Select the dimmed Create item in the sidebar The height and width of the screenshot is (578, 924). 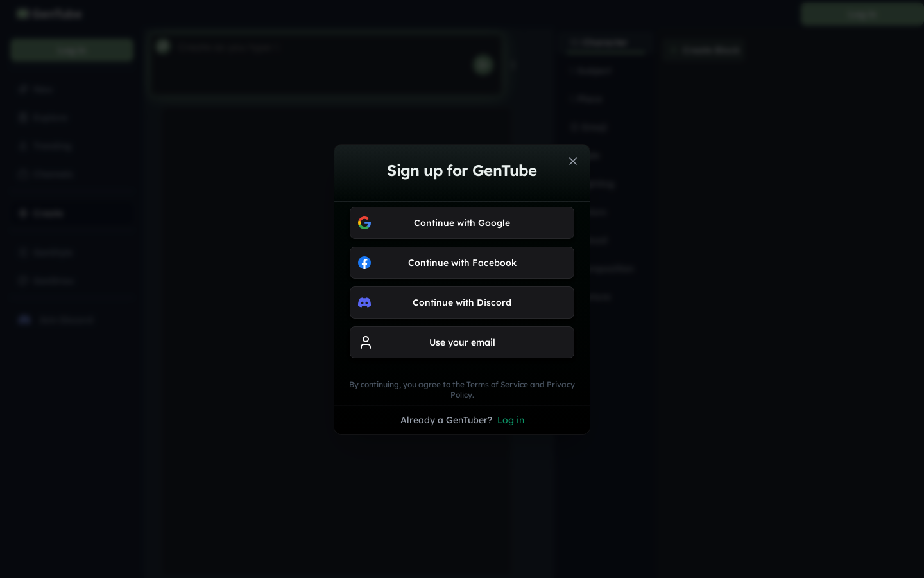pos(71,213)
